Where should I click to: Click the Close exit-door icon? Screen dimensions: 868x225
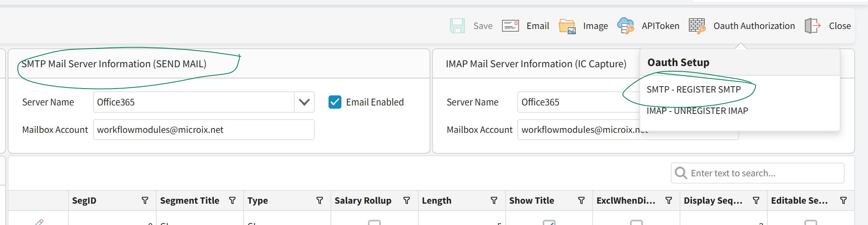click(812, 26)
